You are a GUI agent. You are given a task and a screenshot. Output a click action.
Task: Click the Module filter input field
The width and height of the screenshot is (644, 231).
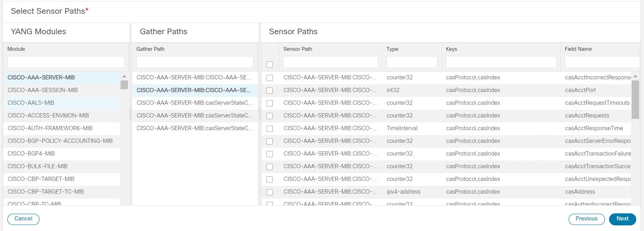(x=66, y=62)
